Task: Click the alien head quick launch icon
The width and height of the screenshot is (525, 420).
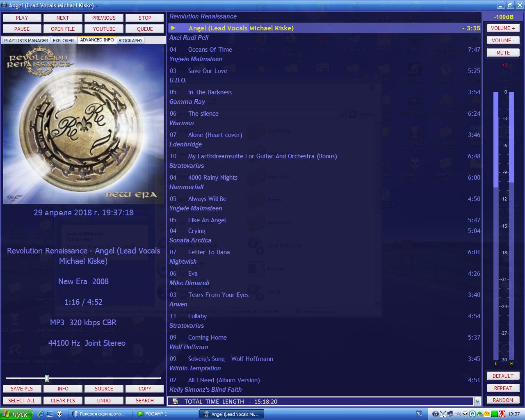Action: pyautogui.click(x=59, y=414)
